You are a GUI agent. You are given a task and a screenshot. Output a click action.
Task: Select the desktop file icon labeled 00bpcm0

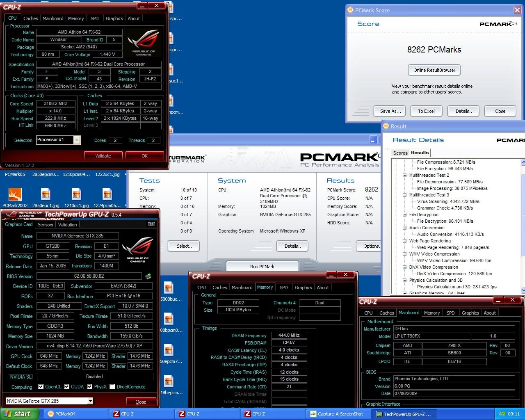pos(169,319)
